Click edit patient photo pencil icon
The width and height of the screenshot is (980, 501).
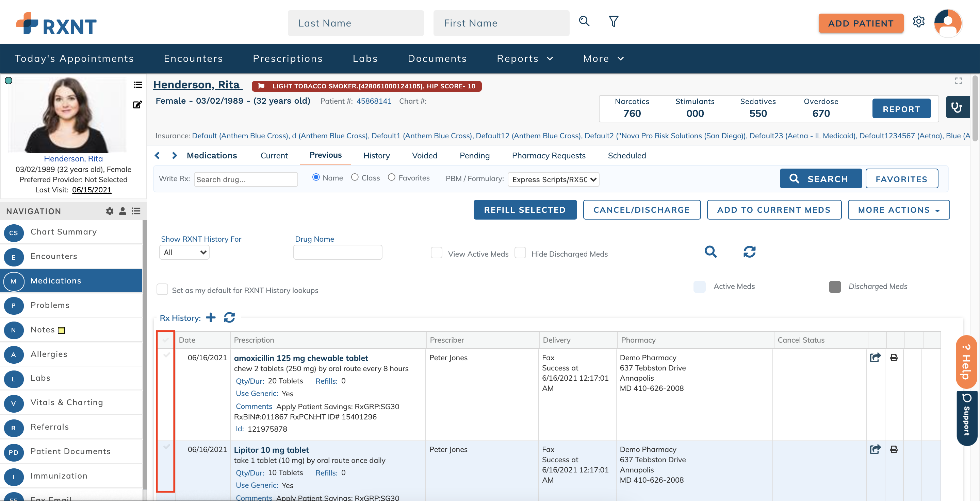coord(137,105)
